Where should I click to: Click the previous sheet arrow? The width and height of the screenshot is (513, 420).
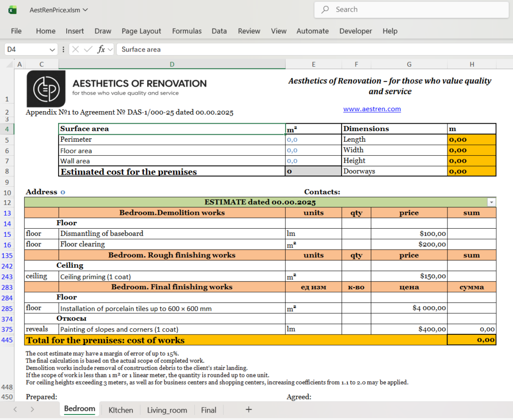point(15,409)
